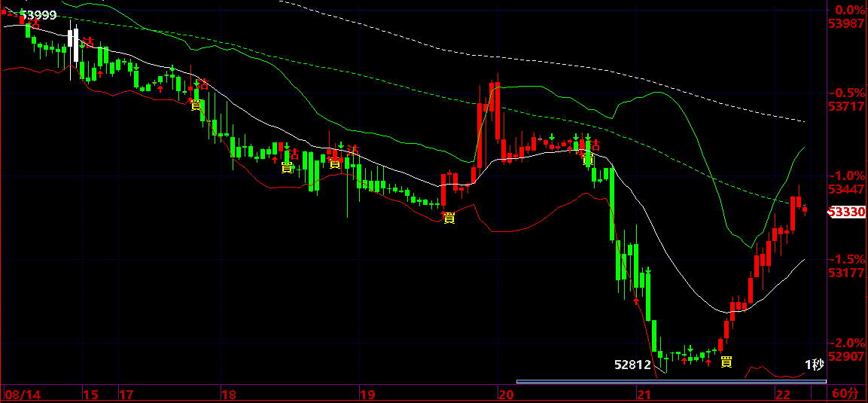Click date label 15 on time axis
Viewport: 868px width, 403px height.
coord(90,395)
